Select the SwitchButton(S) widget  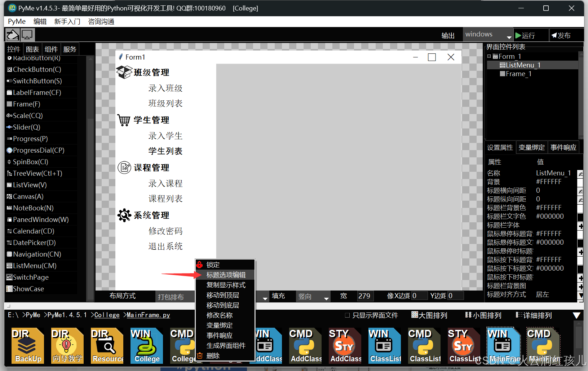(35, 81)
